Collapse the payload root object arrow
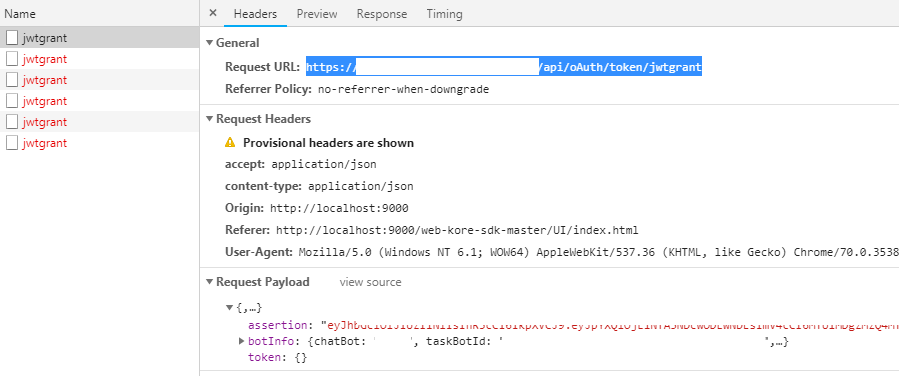The height and width of the screenshot is (376, 899). coord(230,308)
